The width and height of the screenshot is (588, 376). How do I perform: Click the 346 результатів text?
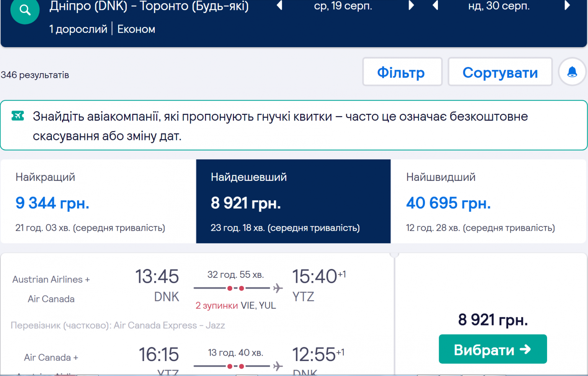tap(35, 75)
